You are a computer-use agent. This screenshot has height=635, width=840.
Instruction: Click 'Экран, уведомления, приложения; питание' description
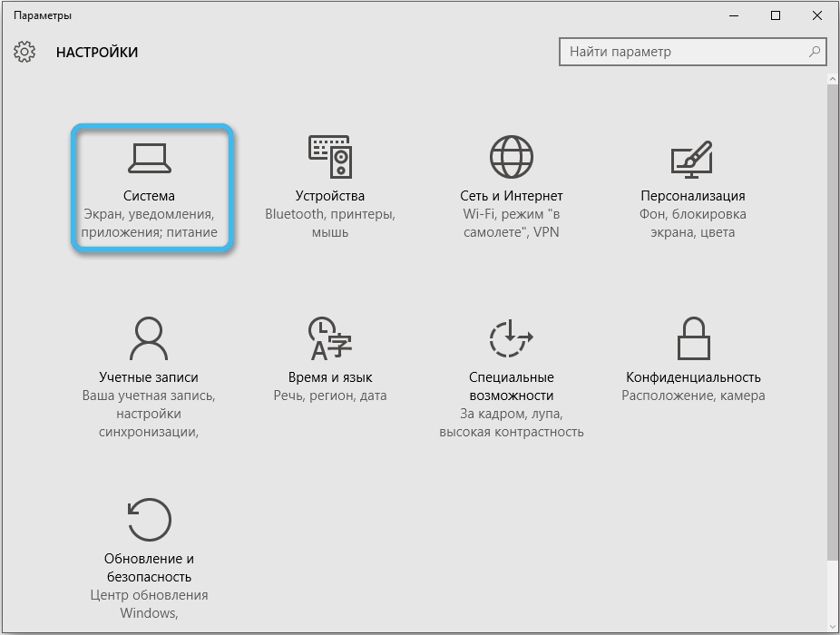[x=149, y=223]
